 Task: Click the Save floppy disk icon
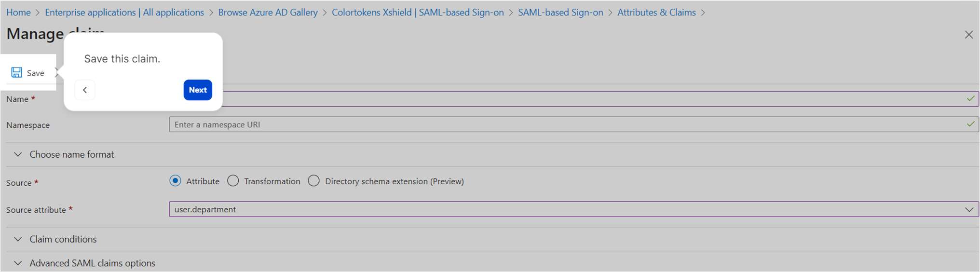pyautogui.click(x=16, y=72)
